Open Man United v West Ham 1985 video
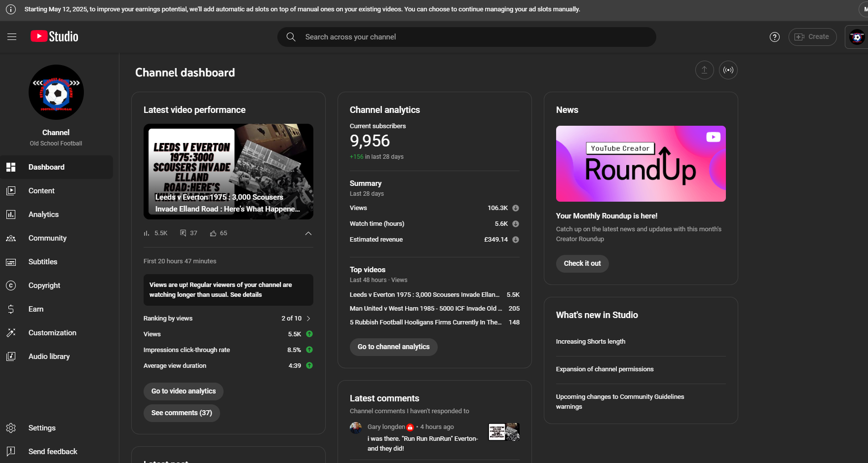868x463 pixels. (x=435, y=309)
